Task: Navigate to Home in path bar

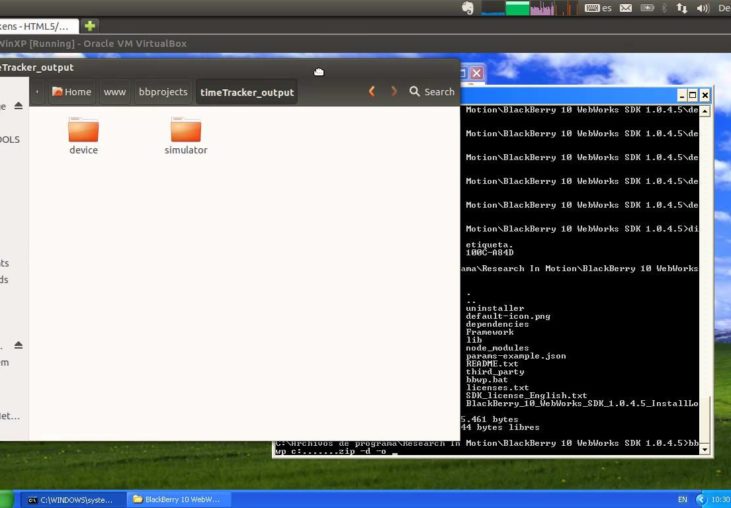Action: click(71, 91)
